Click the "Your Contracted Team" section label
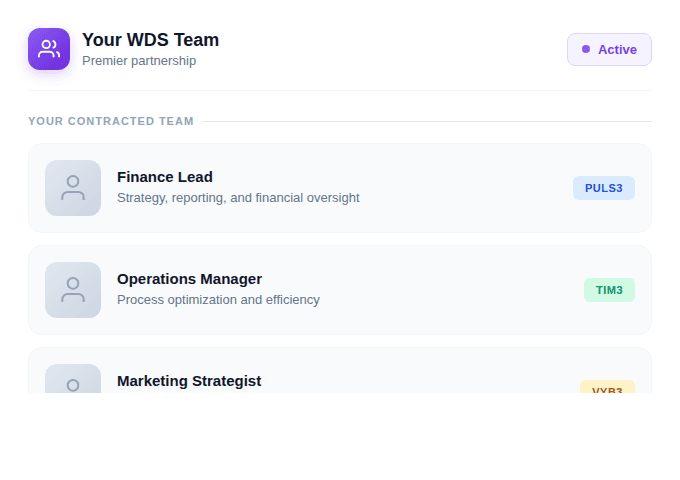This screenshot has width=680, height=480. 111,122
